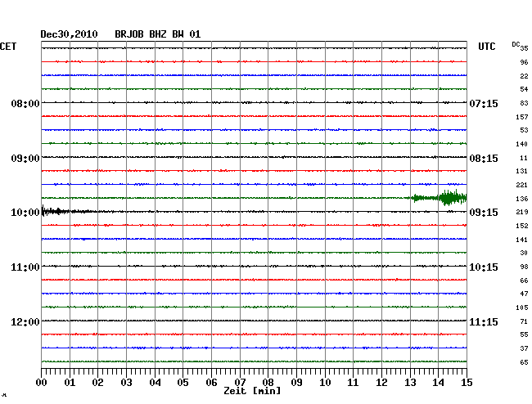532x404 pixels.
Task: Click the x-axis minute tick label 12
Action: click(x=381, y=383)
